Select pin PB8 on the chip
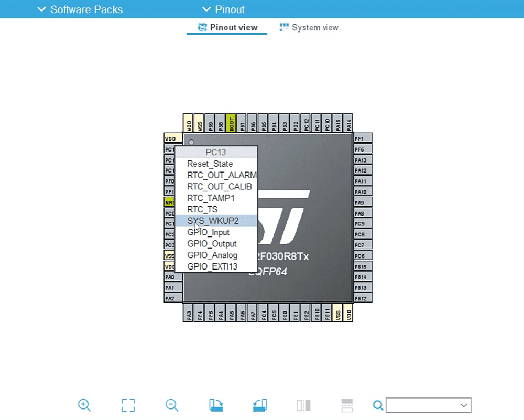 point(220,123)
